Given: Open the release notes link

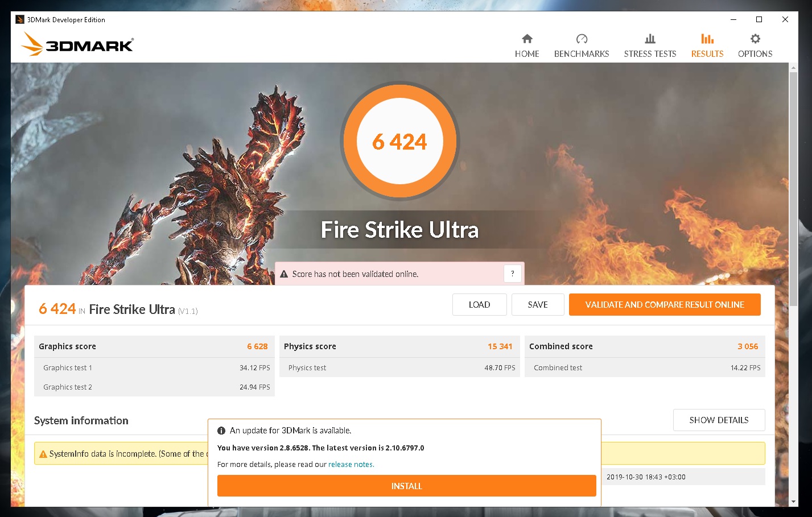Looking at the screenshot, I should 351,465.
